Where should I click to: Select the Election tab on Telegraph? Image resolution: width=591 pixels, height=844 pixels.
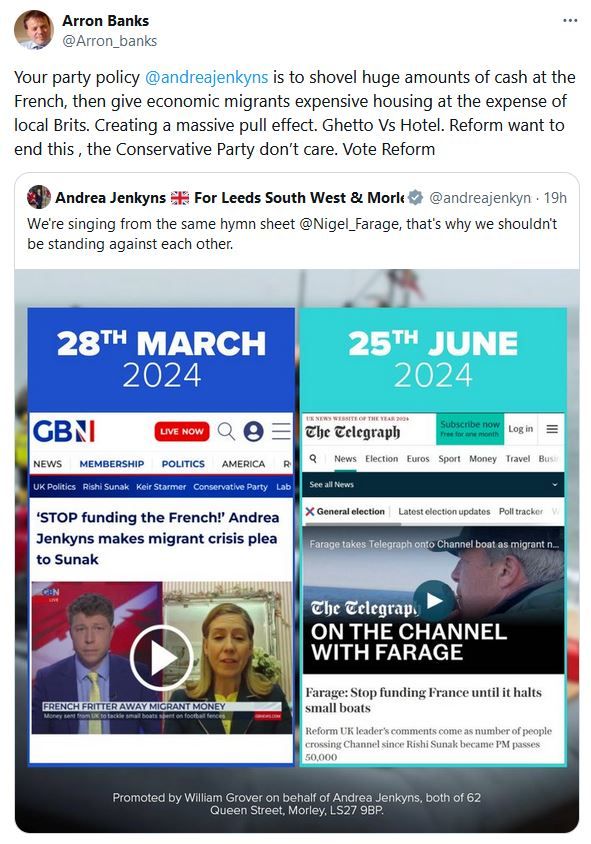382,459
